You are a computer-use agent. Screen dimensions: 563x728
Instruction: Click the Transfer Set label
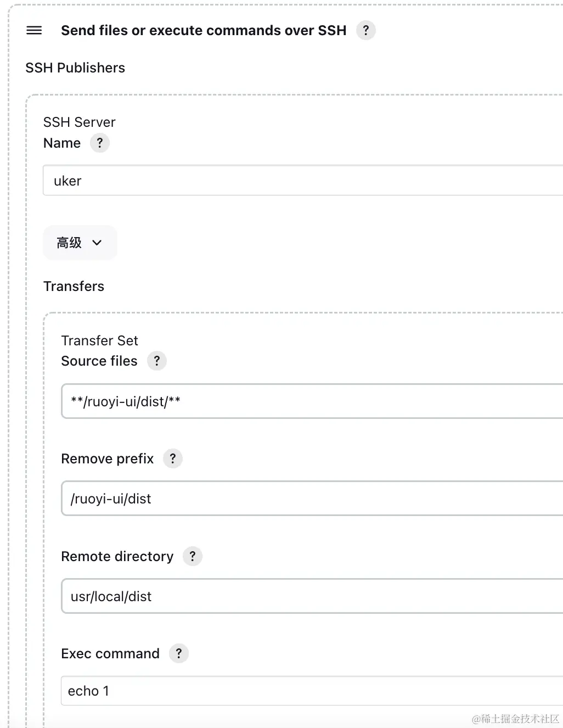(99, 340)
